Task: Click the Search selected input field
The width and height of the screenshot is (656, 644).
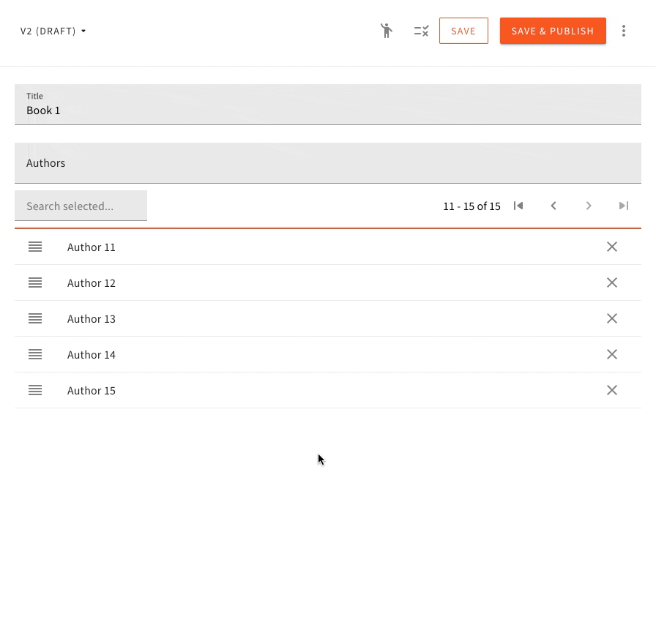Action: pyautogui.click(x=81, y=206)
